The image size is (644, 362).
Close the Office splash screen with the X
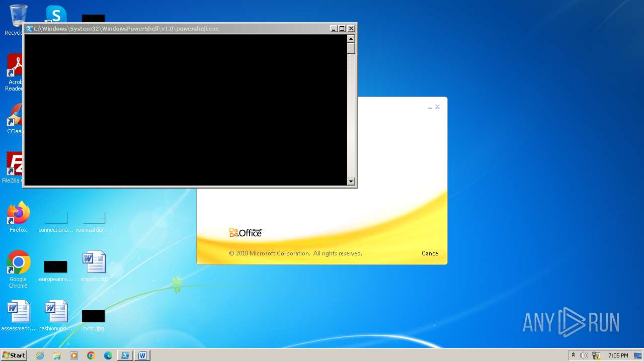point(437,107)
